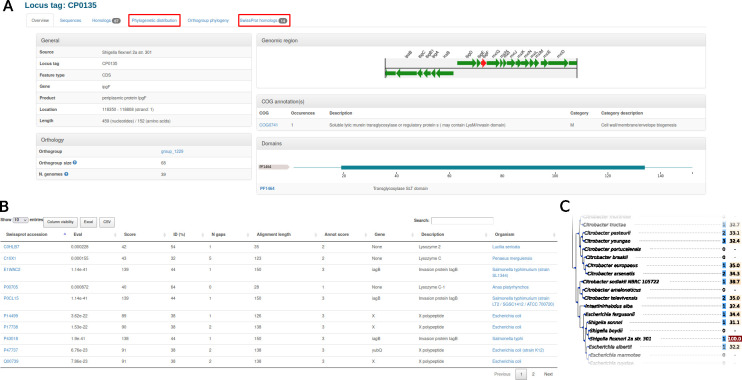Go to page 2 of the table

tap(533, 374)
